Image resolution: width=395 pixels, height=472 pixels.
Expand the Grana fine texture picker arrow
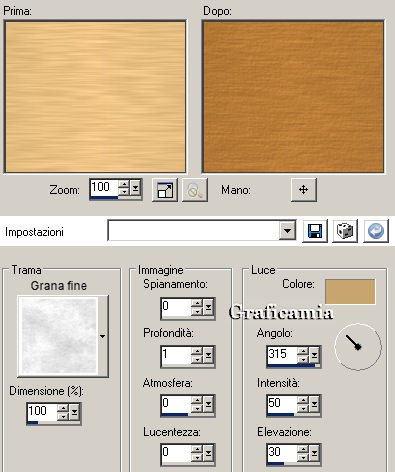(103, 336)
